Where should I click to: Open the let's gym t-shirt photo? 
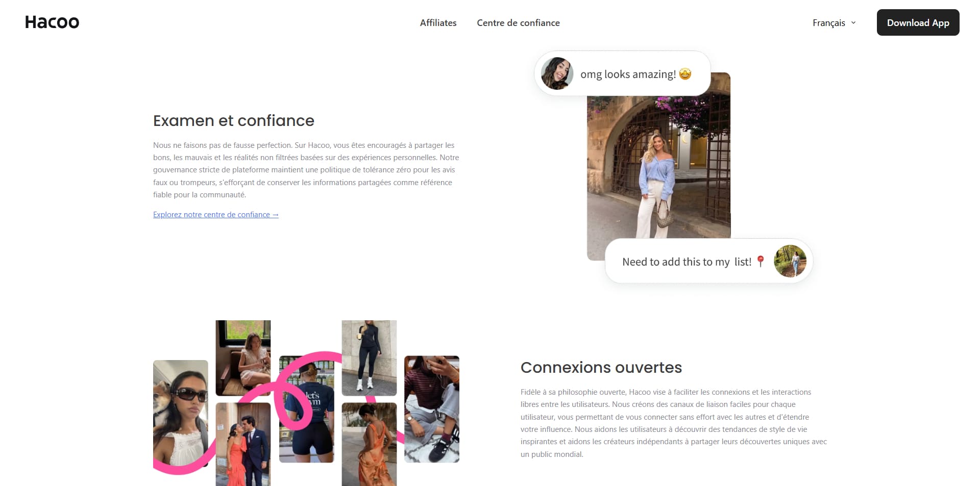coord(306,409)
